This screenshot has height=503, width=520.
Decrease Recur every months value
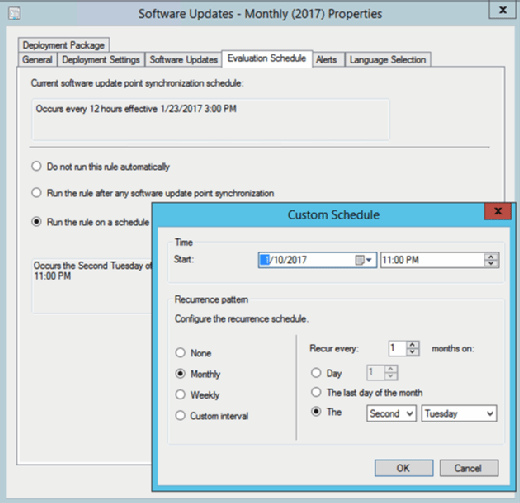point(412,352)
